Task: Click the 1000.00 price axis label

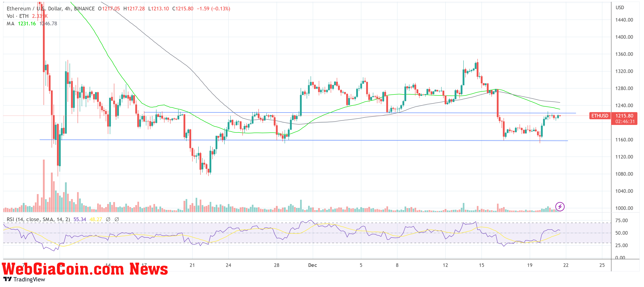Action: tap(624, 208)
